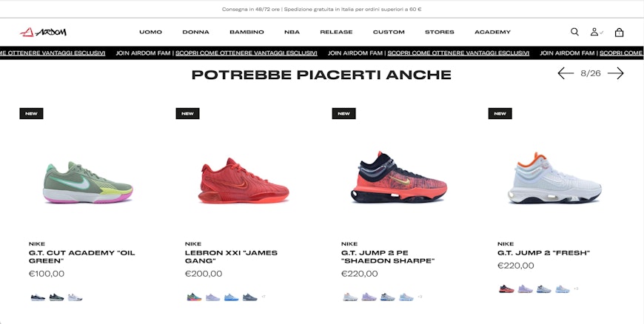Select first color variant under G.T. Cut Academy
644x324 pixels.
pos(38,297)
